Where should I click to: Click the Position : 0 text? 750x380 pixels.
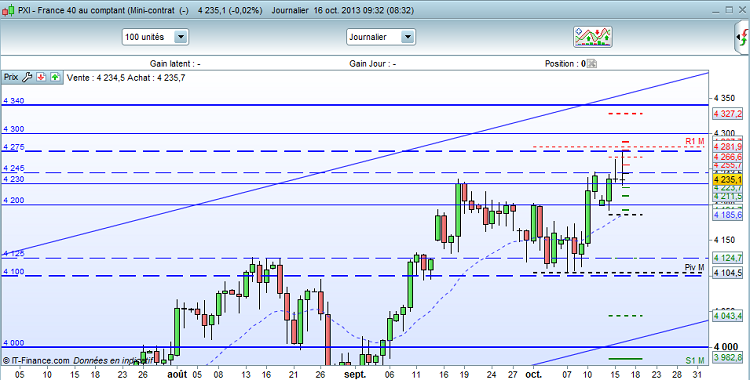565,64
